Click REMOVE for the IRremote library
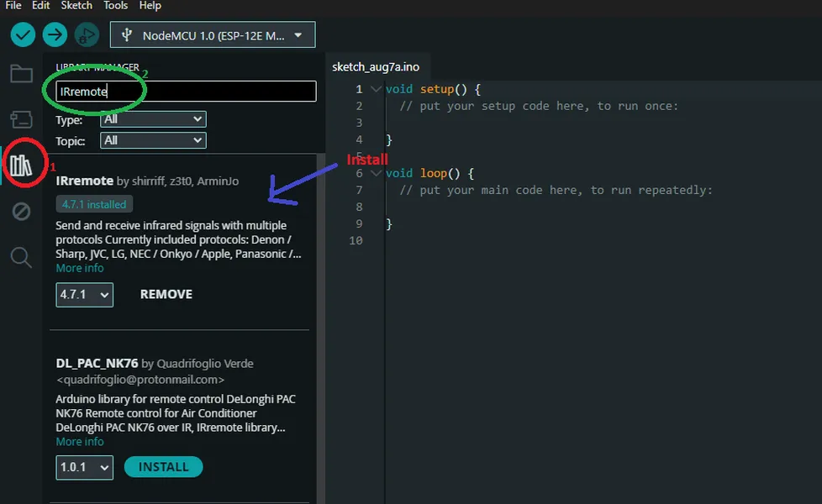822x504 pixels. pos(166,295)
